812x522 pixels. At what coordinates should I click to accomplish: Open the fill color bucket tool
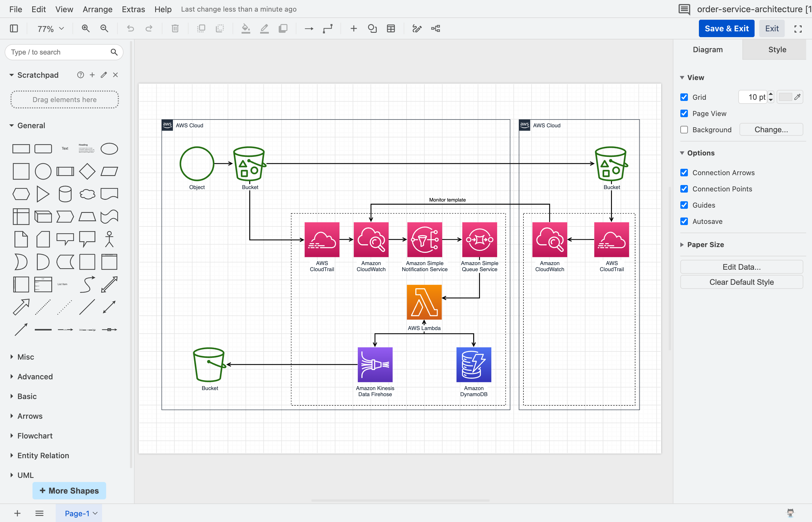pyautogui.click(x=246, y=28)
